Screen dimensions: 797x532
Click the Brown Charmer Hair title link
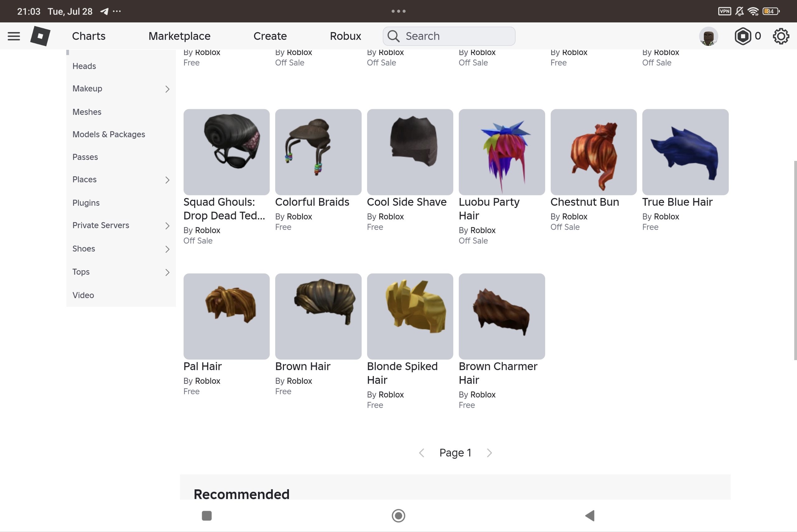coord(498,373)
